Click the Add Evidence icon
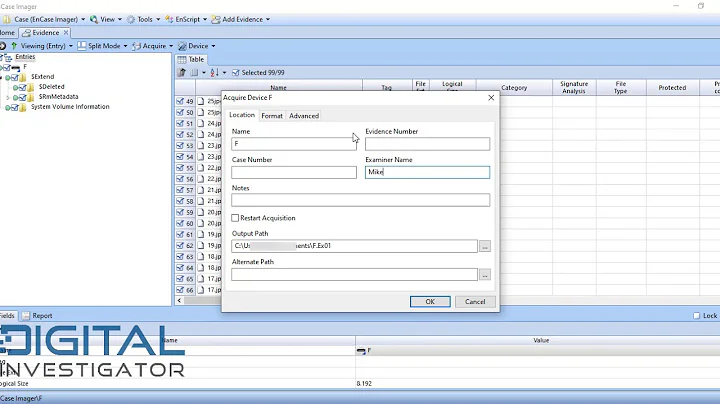This screenshot has width=720, height=404. pos(216,19)
